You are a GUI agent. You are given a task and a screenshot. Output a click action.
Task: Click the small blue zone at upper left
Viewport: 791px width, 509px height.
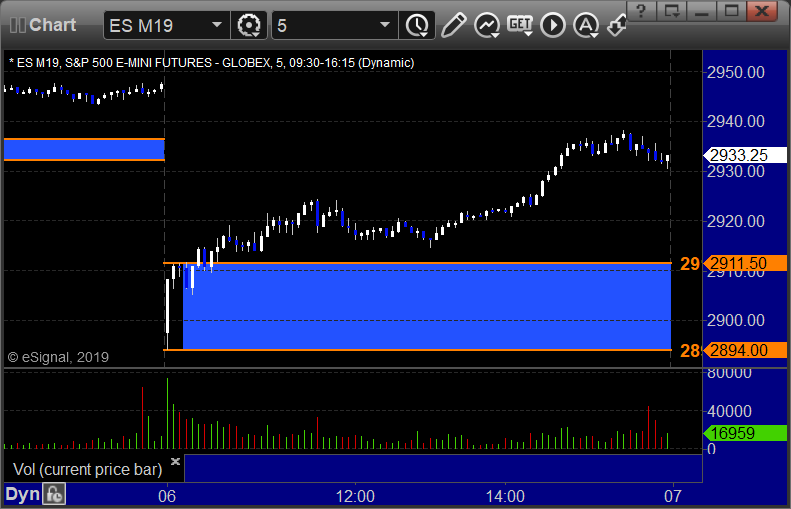coord(84,149)
